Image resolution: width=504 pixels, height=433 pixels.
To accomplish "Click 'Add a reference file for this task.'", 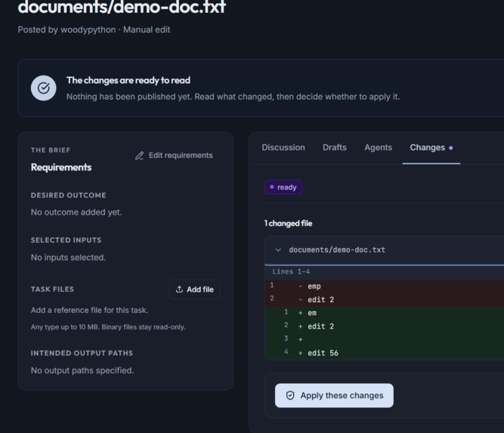I will pyautogui.click(x=89, y=311).
